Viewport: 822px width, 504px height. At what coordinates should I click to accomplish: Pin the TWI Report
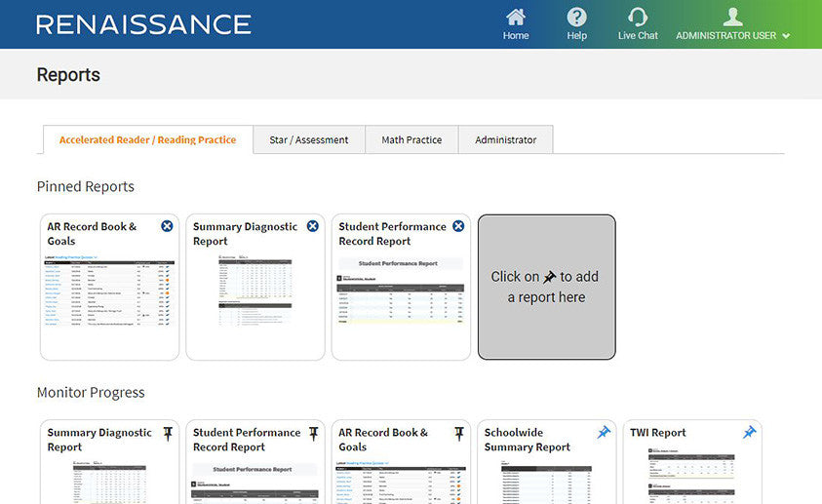(x=749, y=432)
